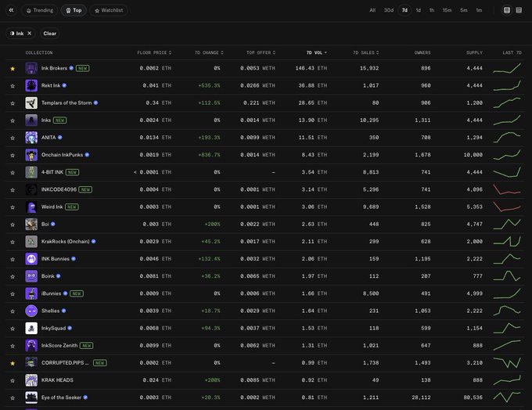Sort by 7D Vol column

pos(316,52)
